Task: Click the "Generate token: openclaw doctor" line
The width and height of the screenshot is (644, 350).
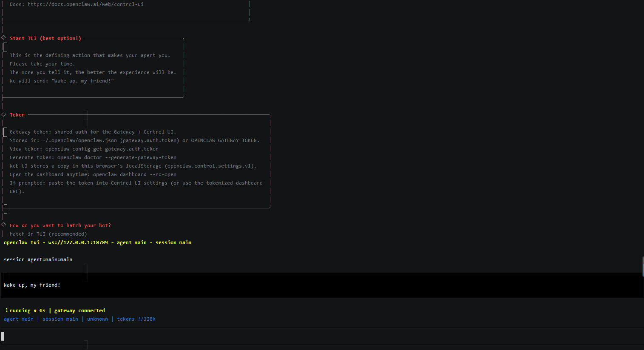Action: click(x=93, y=157)
